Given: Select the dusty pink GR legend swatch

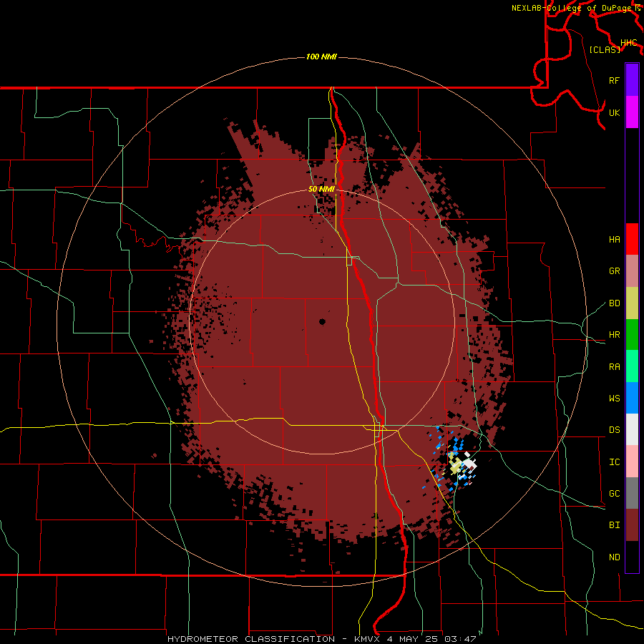Looking at the screenshot, I should tap(632, 271).
